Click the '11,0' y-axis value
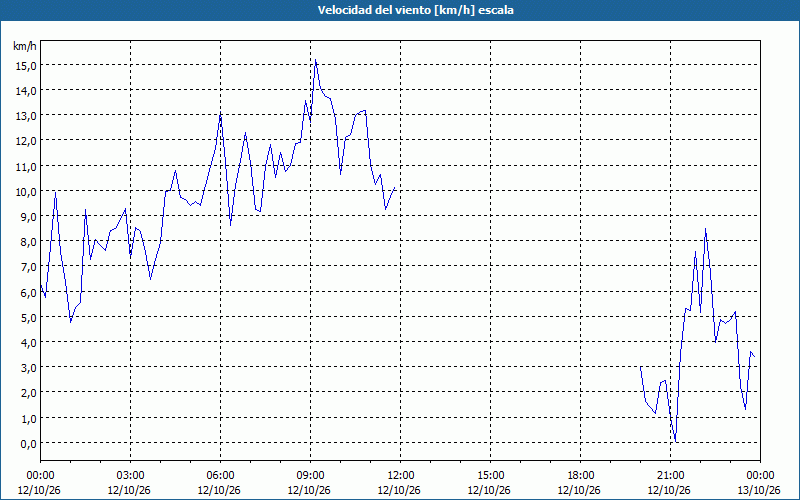Image resolution: width=800 pixels, height=500 pixels. pyautogui.click(x=28, y=166)
